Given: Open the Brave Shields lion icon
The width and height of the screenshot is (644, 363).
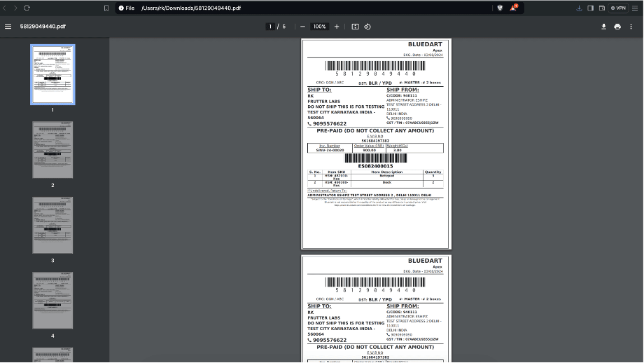Looking at the screenshot, I should (x=500, y=8).
